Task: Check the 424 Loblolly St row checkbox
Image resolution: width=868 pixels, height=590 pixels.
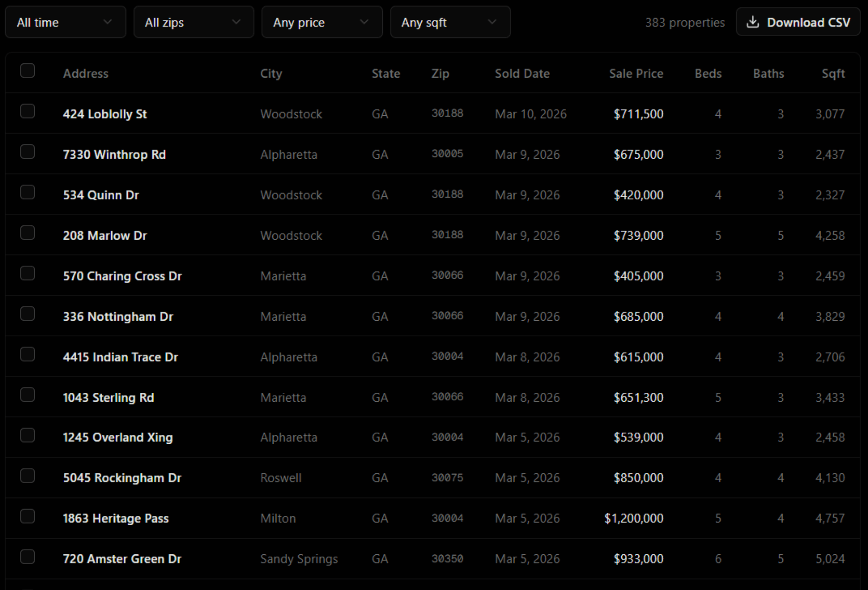Action: pyautogui.click(x=28, y=111)
